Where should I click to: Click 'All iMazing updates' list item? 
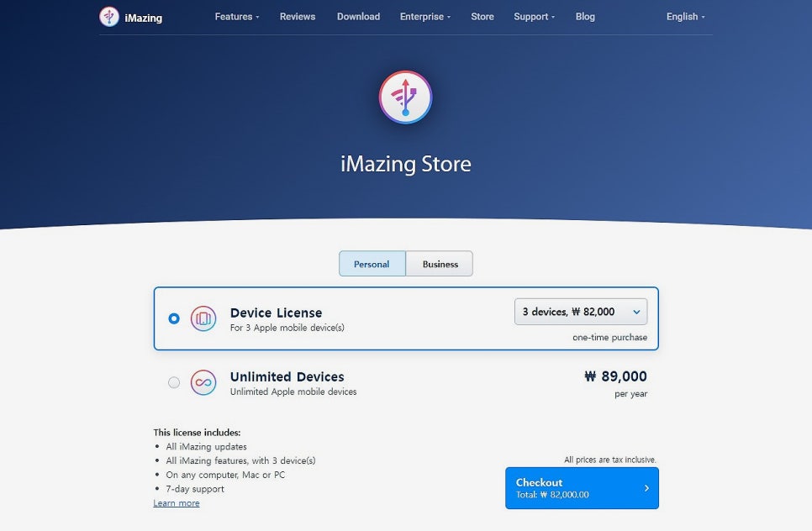[206, 447]
